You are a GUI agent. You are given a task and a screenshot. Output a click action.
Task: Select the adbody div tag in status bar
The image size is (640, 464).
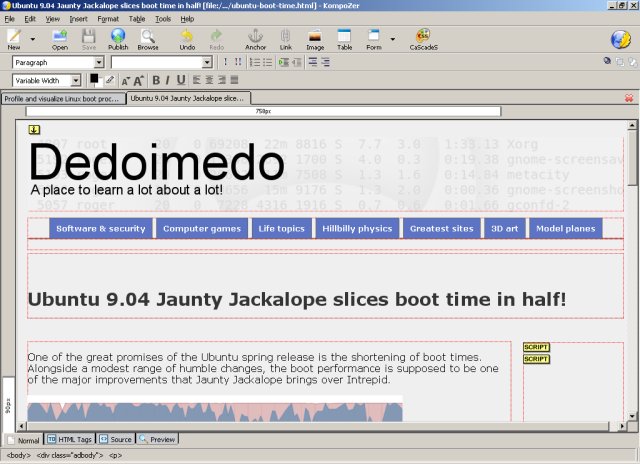pos(70,455)
